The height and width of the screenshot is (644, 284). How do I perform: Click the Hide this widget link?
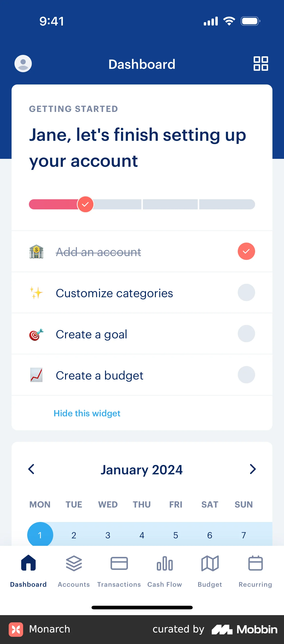(x=87, y=413)
